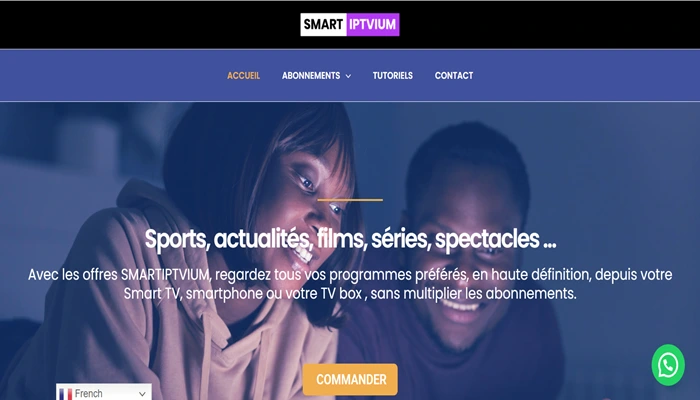
Task: Click the French flag icon
Action: point(66,394)
